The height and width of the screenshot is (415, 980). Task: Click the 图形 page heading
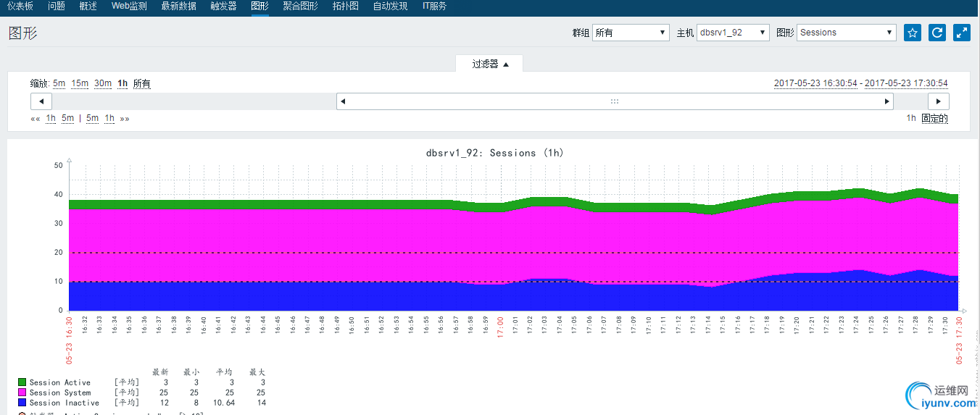22,33
